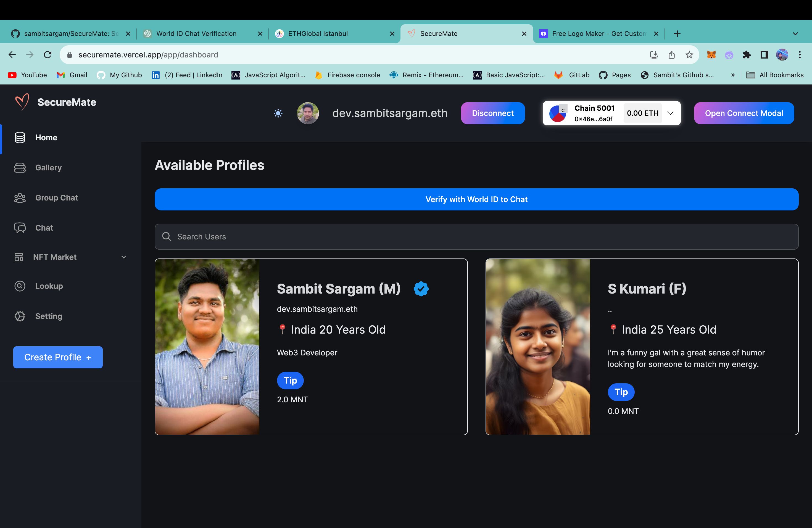812x528 pixels.
Task: Click the Chat sidebar icon
Action: (20, 227)
